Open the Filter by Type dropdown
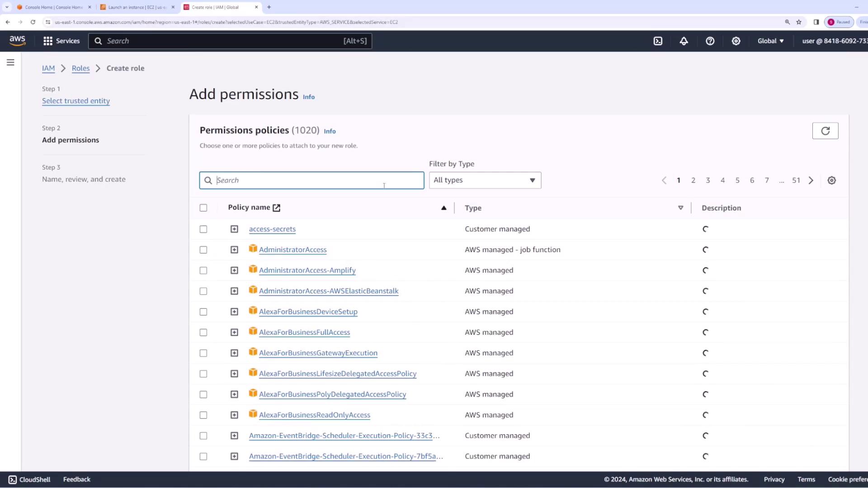This screenshot has height=488, width=868. [485, 180]
